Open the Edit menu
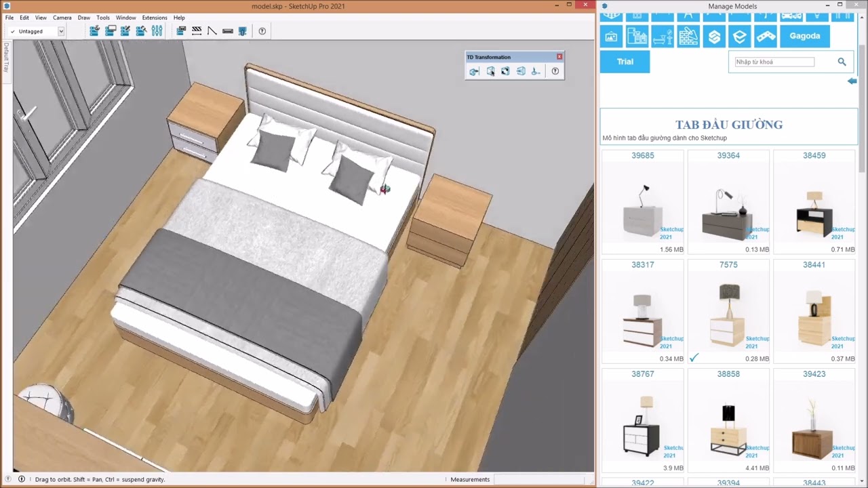The width and height of the screenshot is (868, 488). pyautogui.click(x=24, y=18)
